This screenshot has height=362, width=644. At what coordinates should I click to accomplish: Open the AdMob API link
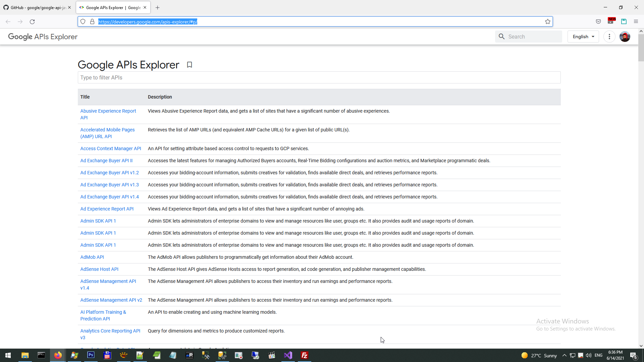tap(92, 257)
